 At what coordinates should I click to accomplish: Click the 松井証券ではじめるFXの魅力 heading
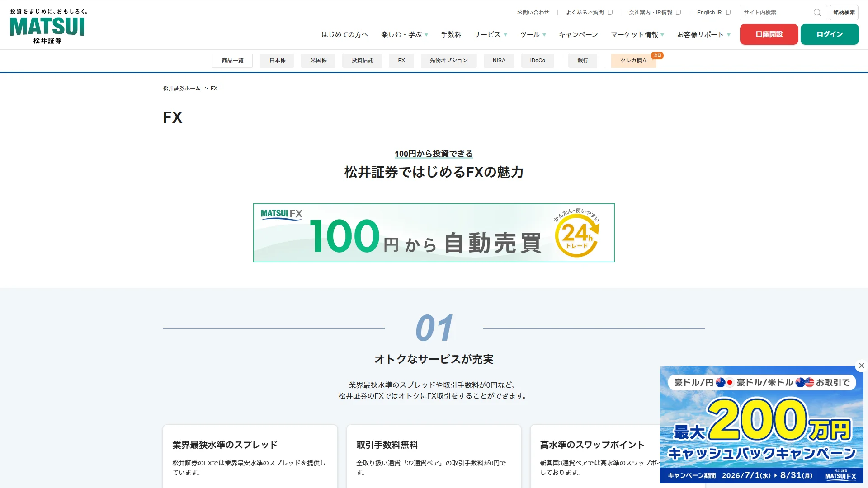[x=434, y=172]
